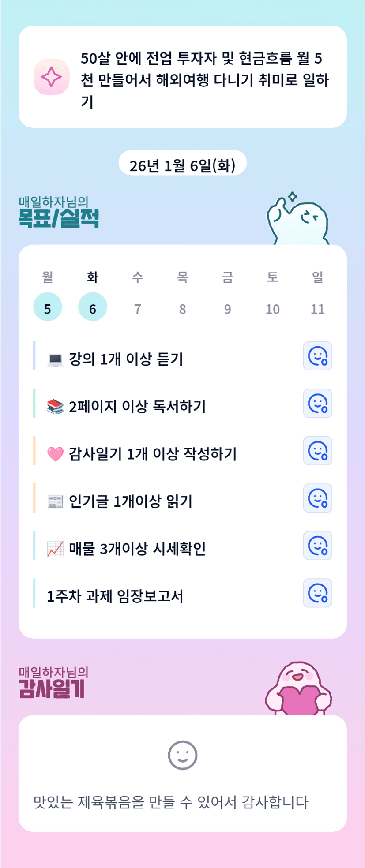Open the gratitude entry about 제육볶음
The height and width of the screenshot is (868, 365).
(171, 802)
